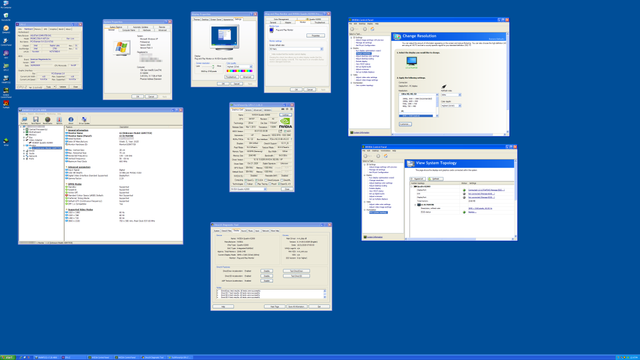Click Forward arrow in View System Topology window

click(x=378, y=156)
